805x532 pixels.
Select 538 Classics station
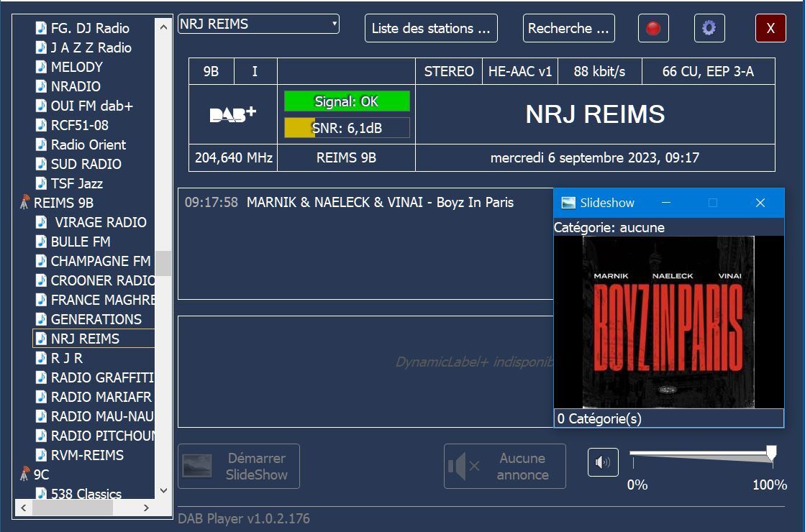click(86, 494)
